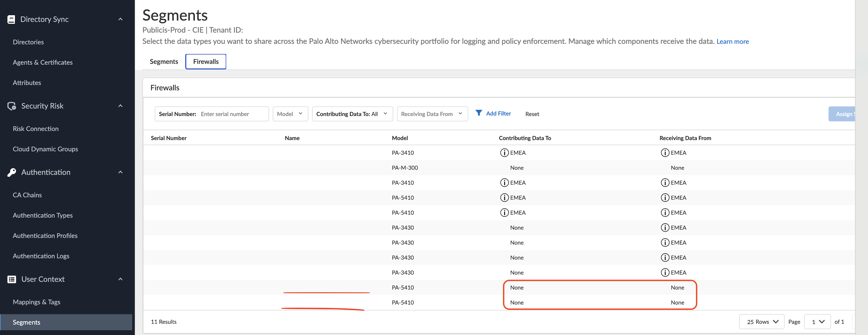
Task: Click the Authentication key icon
Action: 12,172
